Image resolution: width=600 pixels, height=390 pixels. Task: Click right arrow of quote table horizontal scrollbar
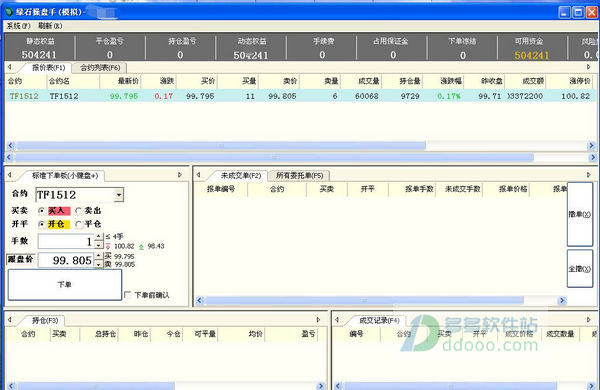point(591,145)
